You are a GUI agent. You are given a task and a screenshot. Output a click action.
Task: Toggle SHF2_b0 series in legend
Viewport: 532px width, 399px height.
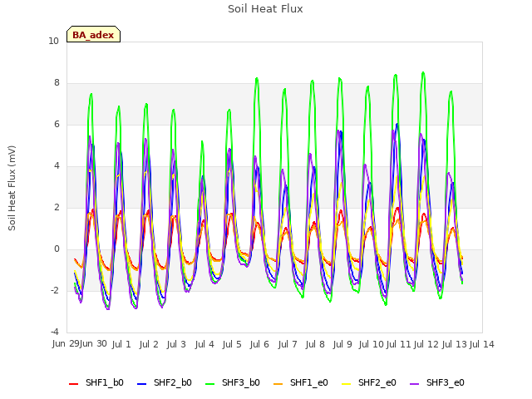coord(165,382)
